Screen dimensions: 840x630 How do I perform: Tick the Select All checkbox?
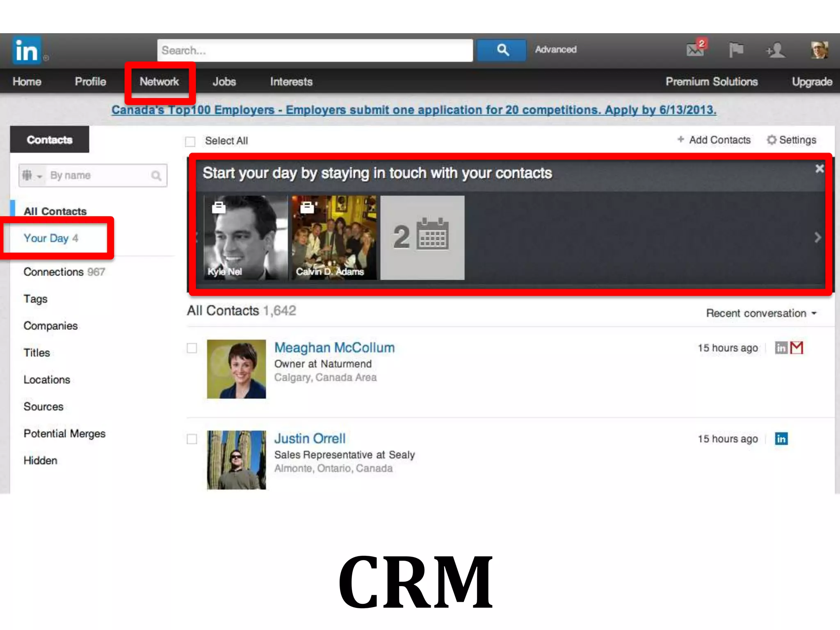point(190,142)
